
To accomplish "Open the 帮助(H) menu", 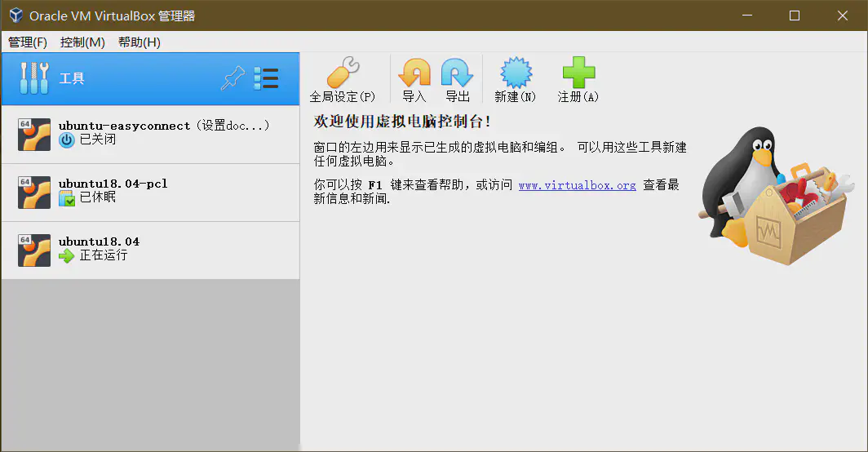I will click(x=139, y=42).
